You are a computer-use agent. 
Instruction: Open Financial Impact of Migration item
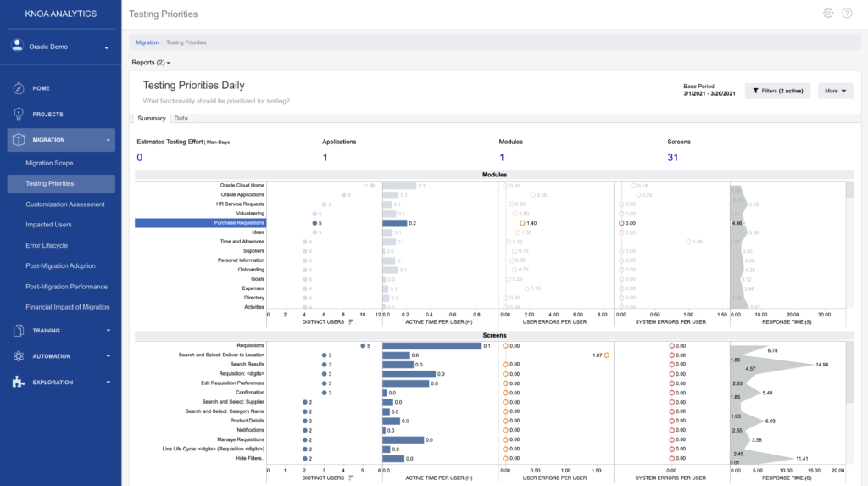click(68, 307)
